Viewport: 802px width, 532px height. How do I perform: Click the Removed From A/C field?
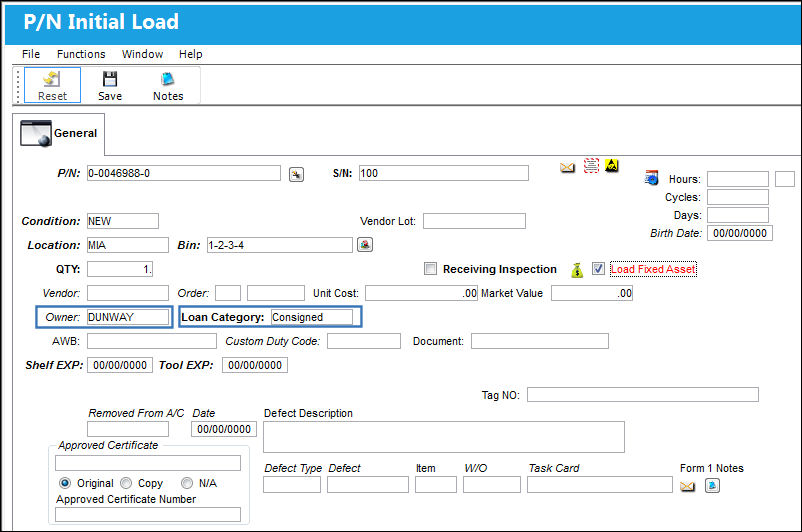127,429
